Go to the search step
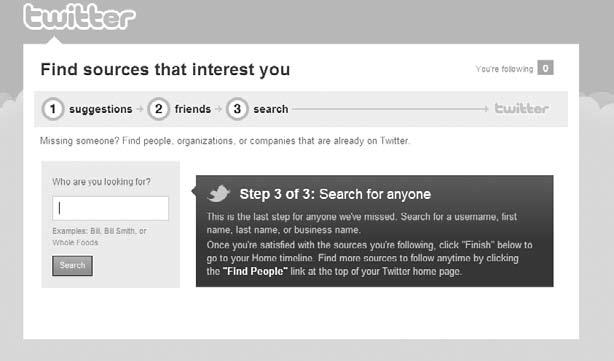The width and height of the screenshot is (614, 361). coord(271,109)
